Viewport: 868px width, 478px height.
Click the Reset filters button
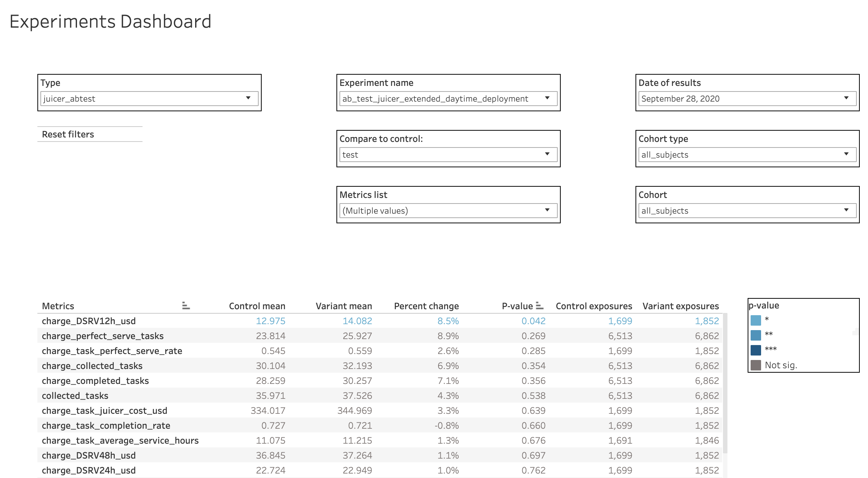point(68,134)
